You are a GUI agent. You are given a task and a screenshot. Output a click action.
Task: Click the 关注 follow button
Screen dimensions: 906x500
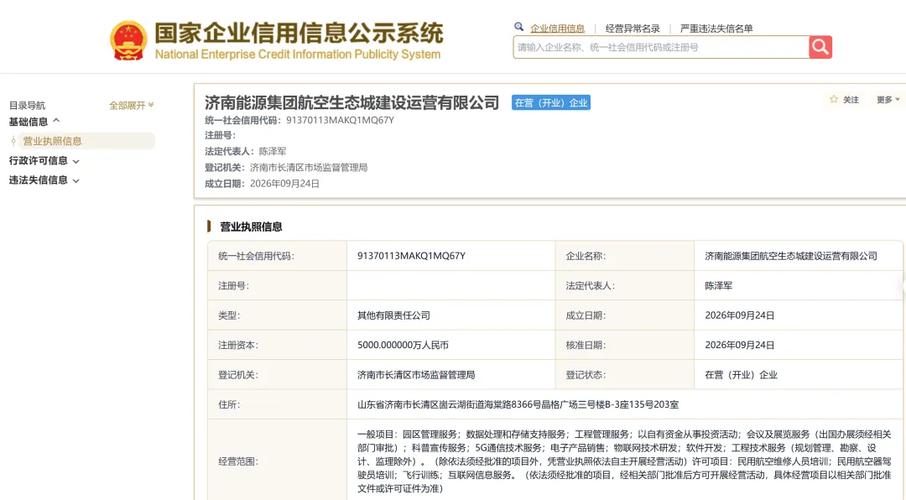pyautogui.click(x=844, y=99)
